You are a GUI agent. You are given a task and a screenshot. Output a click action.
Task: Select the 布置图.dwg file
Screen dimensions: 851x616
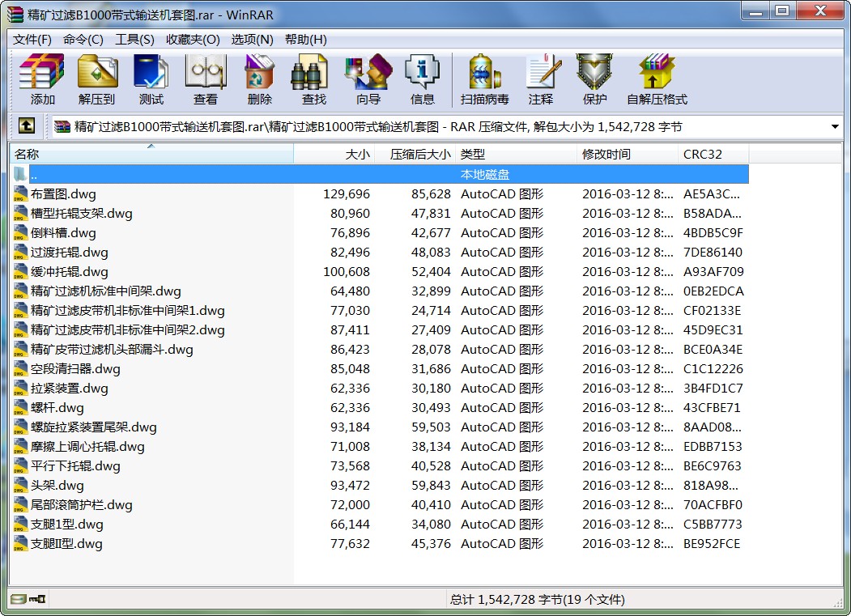pyautogui.click(x=63, y=194)
